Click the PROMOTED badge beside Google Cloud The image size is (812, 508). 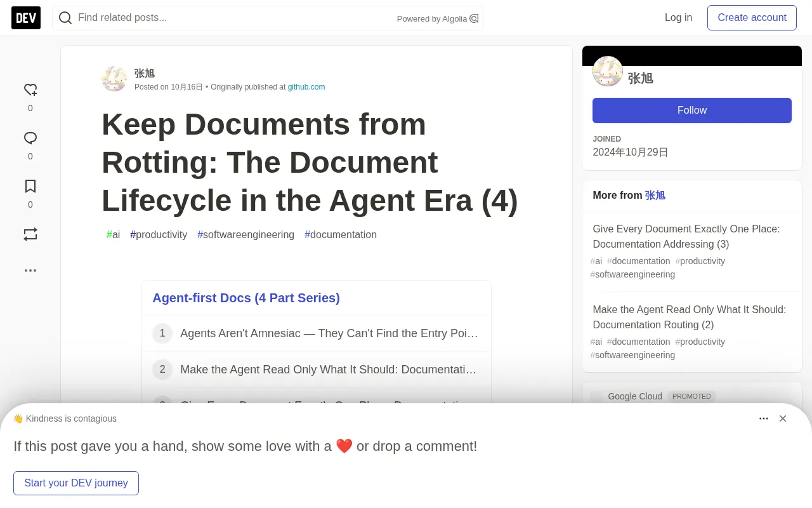pos(691,396)
